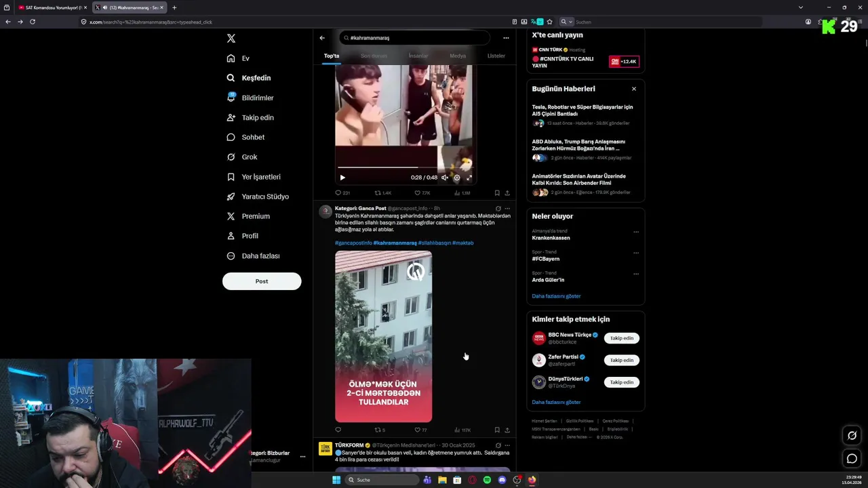Follow Zafer Partisi
The height and width of the screenshot is (488, 868).
pyautogui.click(x=622, y=360)
